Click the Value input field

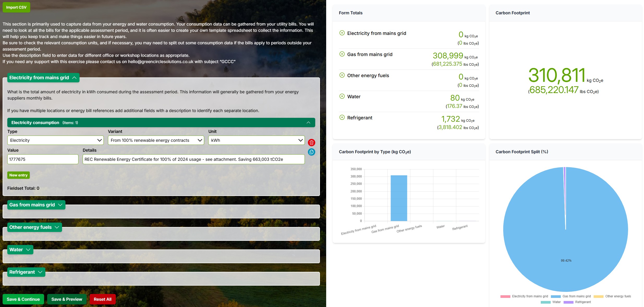[43, 159]
